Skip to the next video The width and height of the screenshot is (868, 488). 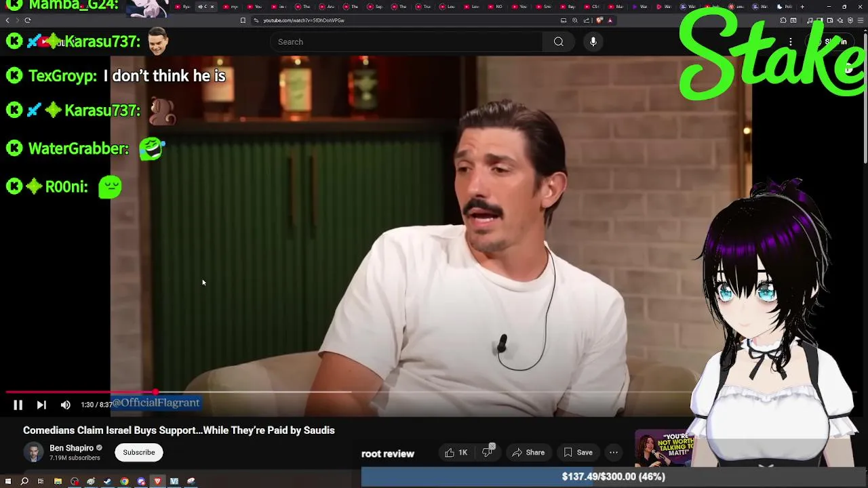tap(41, 405)
